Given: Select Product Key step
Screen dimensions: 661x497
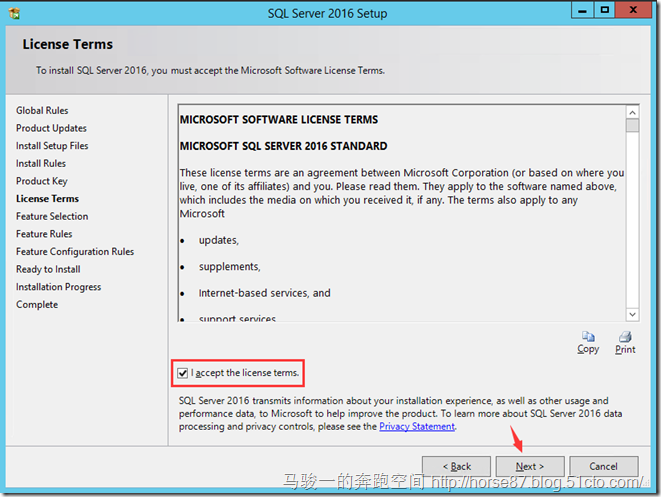Looking at the screenshot, I should (42, 181).
